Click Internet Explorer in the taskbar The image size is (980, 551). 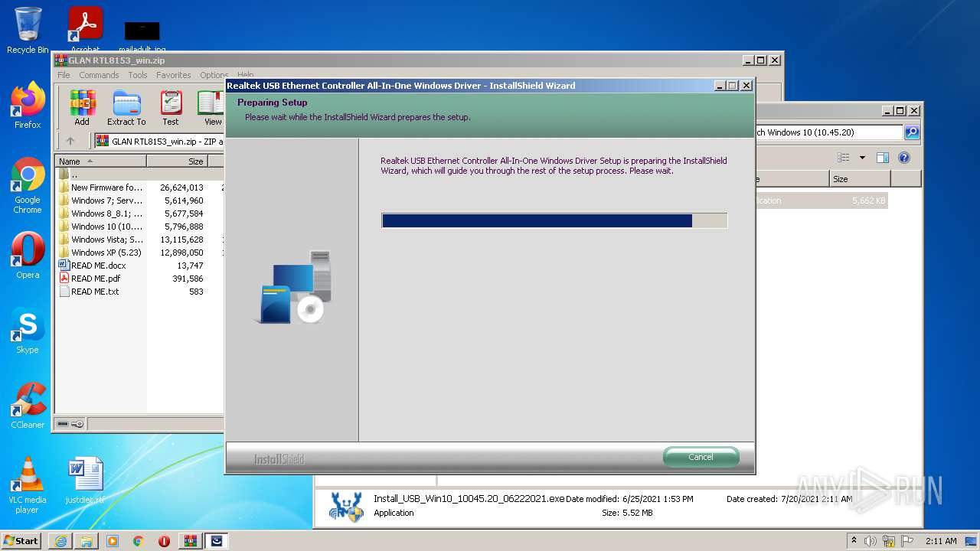[60, 541]
